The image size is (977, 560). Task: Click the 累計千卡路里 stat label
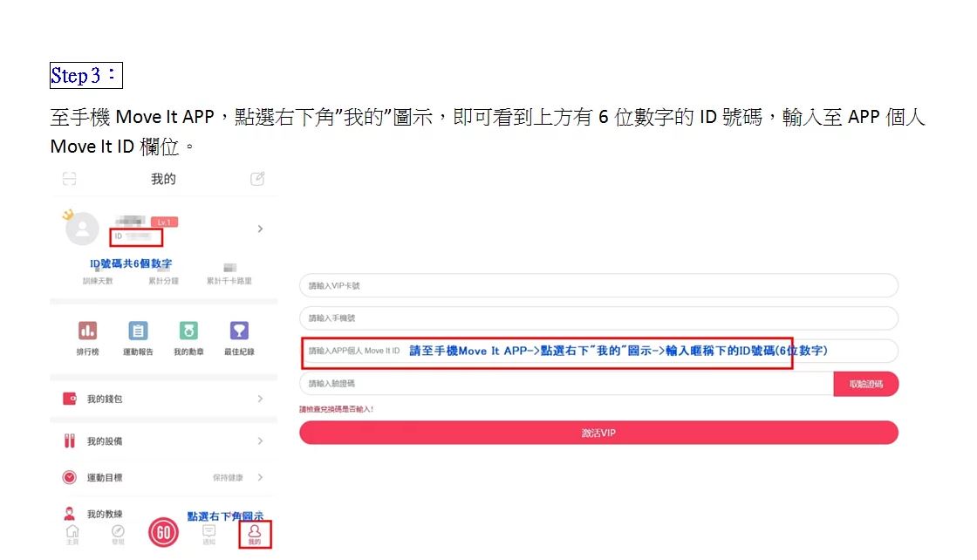click(229, 281)
